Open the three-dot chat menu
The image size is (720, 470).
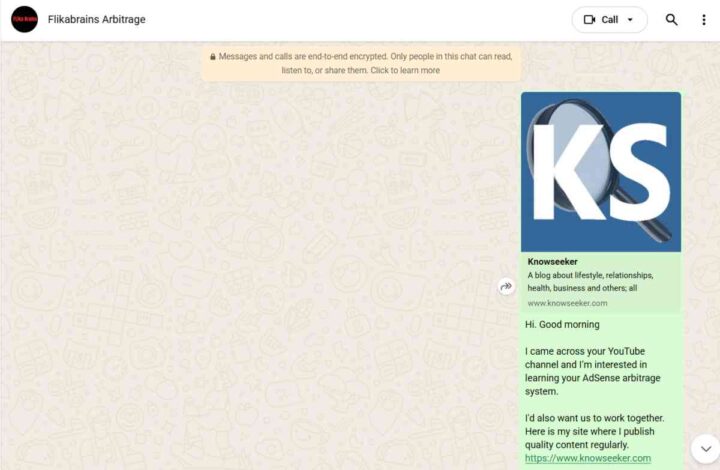point(703,20)
